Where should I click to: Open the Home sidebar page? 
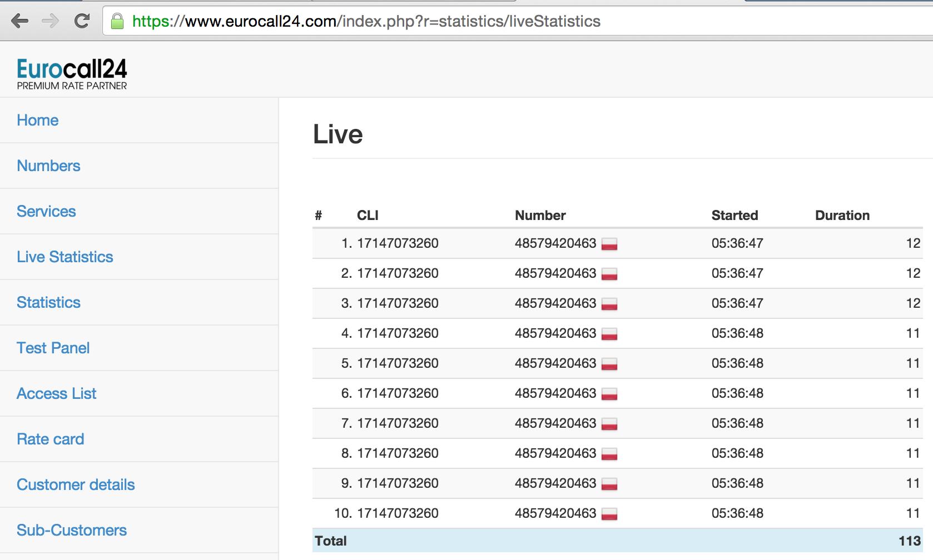(37, 120)
